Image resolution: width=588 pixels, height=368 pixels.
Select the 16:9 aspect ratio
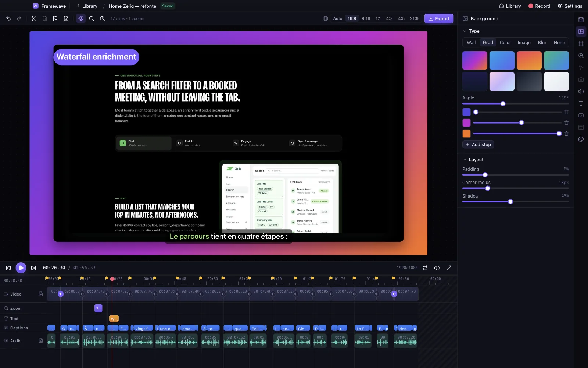point(352,18)
